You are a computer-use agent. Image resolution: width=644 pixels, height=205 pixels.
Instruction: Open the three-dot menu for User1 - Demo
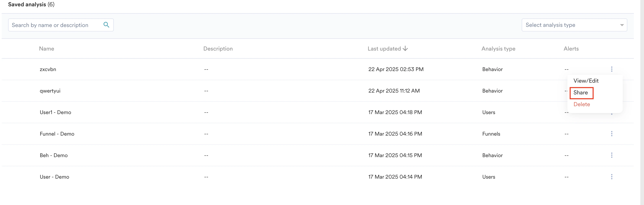612,112
